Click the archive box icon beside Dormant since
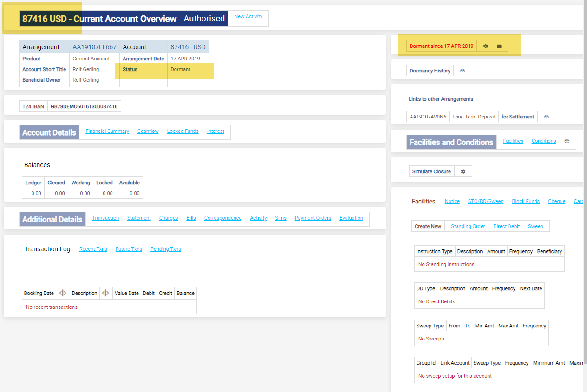 click(x=499, y=46)
